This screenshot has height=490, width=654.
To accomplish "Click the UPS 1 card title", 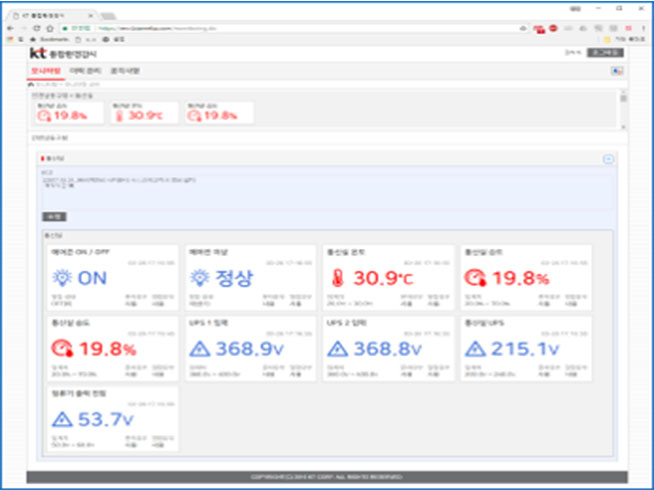I will (207, 323).
